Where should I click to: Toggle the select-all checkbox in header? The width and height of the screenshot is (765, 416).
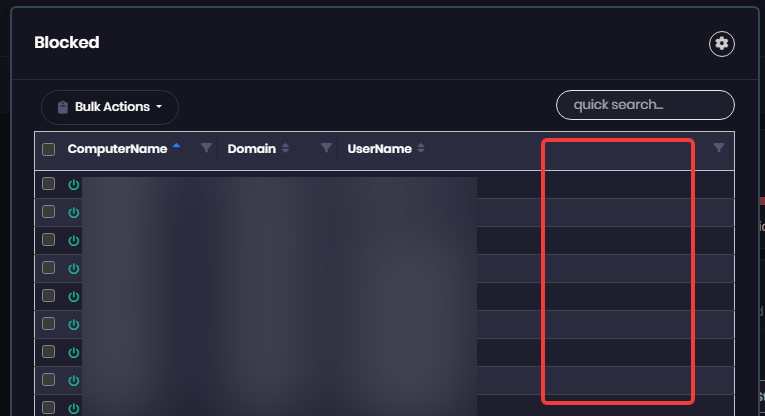pos(48,149)
